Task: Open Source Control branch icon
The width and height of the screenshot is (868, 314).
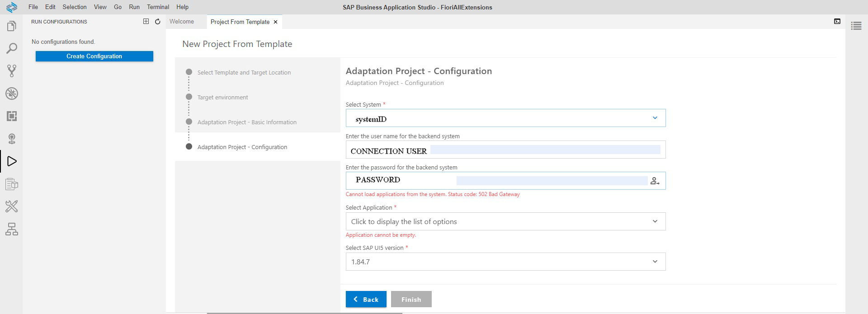Action: (x=12, y=71)
